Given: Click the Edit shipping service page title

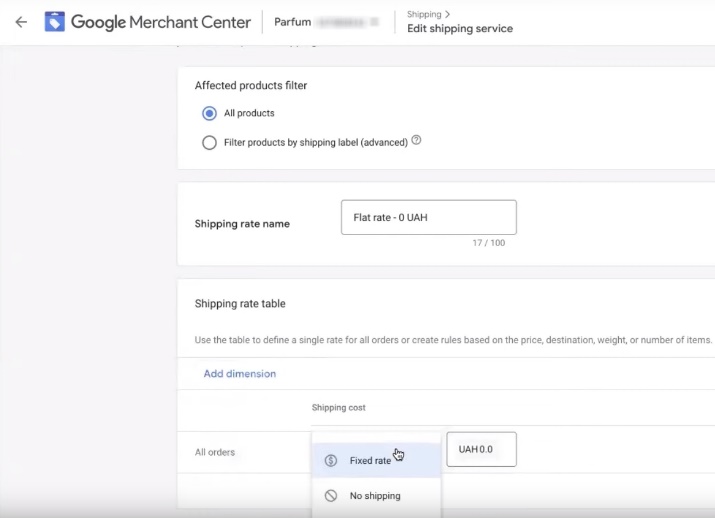Looking at the screenshot, I should [x=460, y=29].
